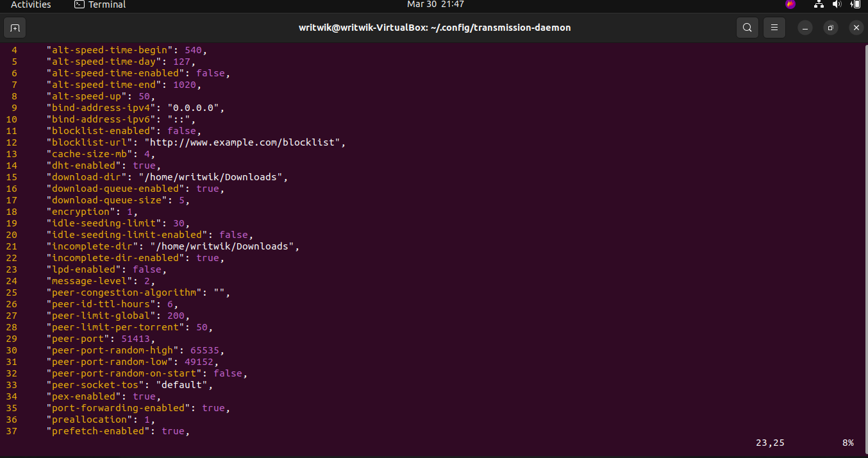Click the orange flame tray icon

[790, 4]
